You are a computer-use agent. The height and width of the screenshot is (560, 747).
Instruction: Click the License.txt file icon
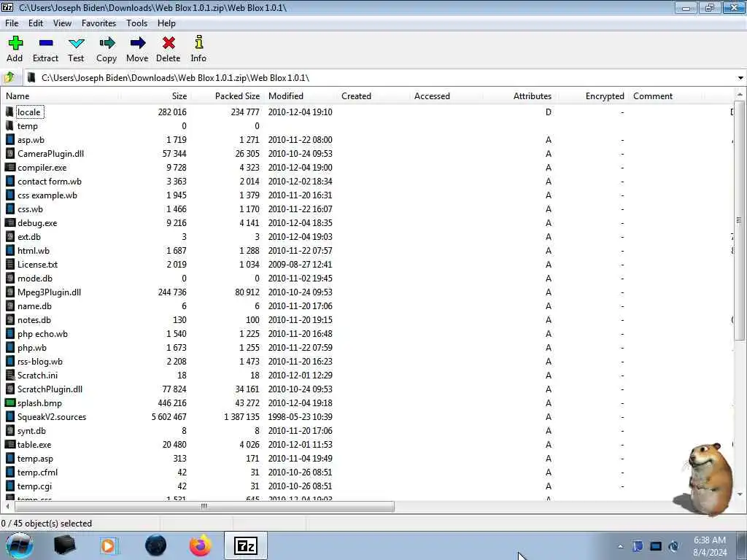(9, 264)
